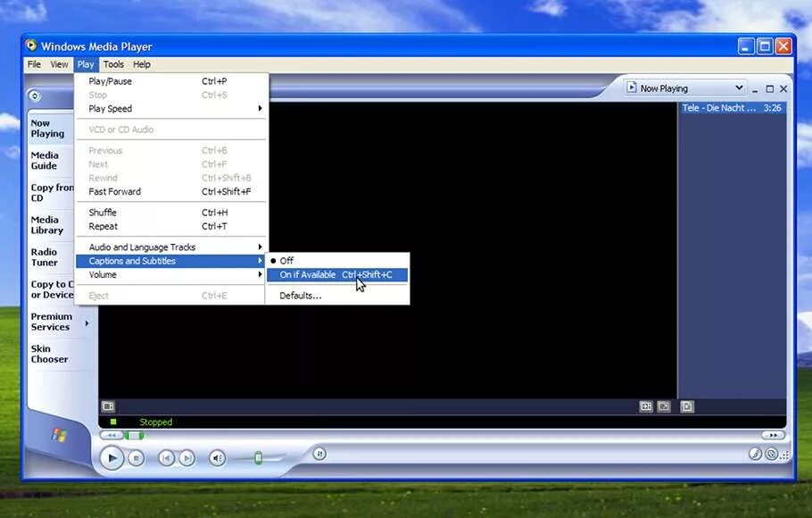This screenshot has height=518, width=812.
Task: Expand the Volume submenu
Action: coord(171,275)
